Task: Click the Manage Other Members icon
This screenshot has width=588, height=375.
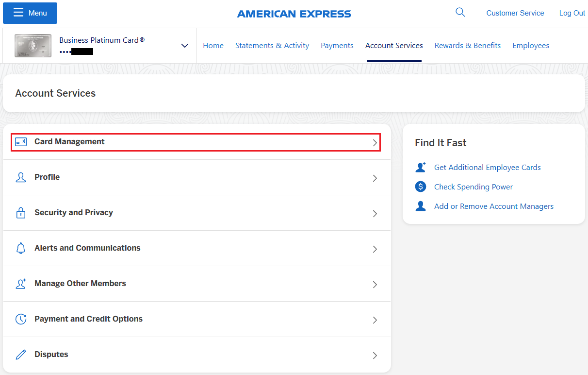Action: 21,284
